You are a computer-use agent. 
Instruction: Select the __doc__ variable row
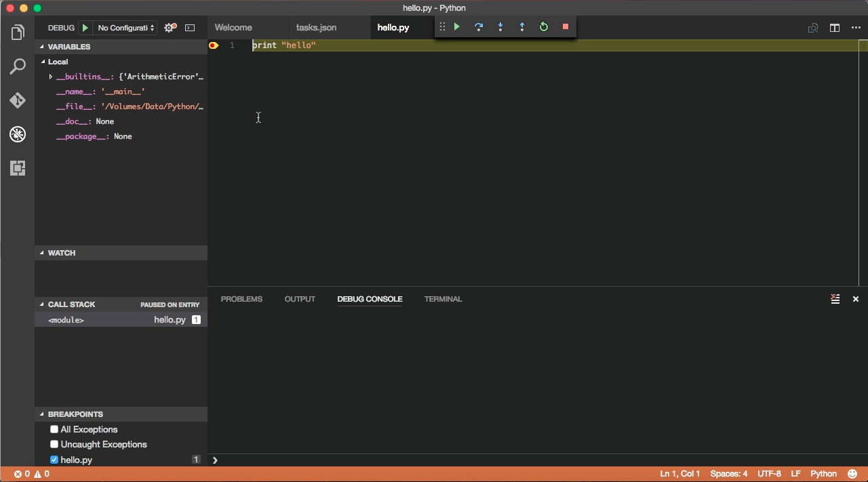coord(121,121)
